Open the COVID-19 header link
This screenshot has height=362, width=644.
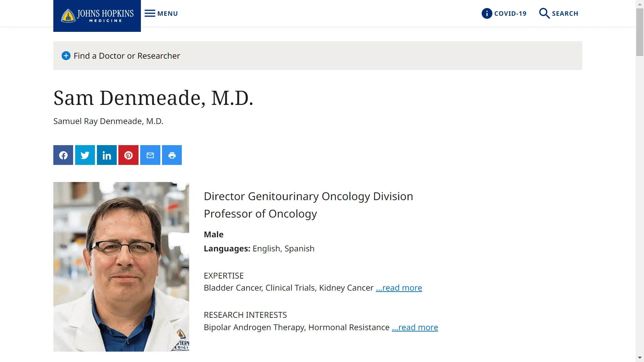[x=510, y=13]
